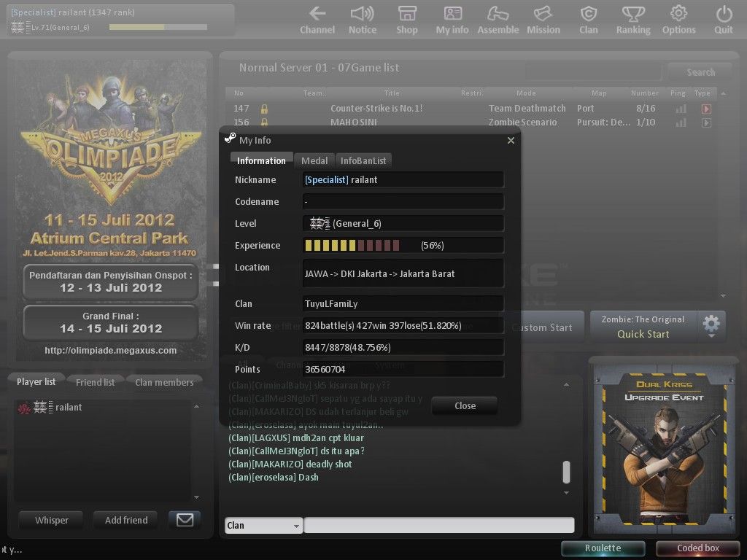Open the Coded box button
The height and width of the screenshot is (560, 747).
point(698,548)
